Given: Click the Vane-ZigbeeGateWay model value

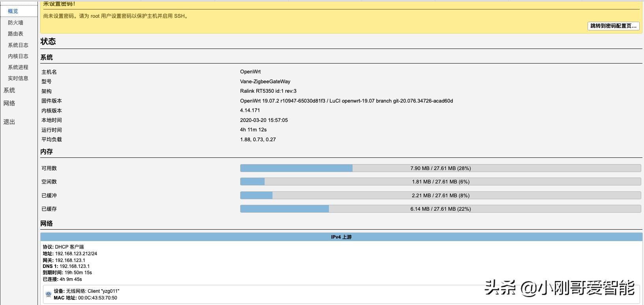Looking at the screenshot, I should coord(265,82).
